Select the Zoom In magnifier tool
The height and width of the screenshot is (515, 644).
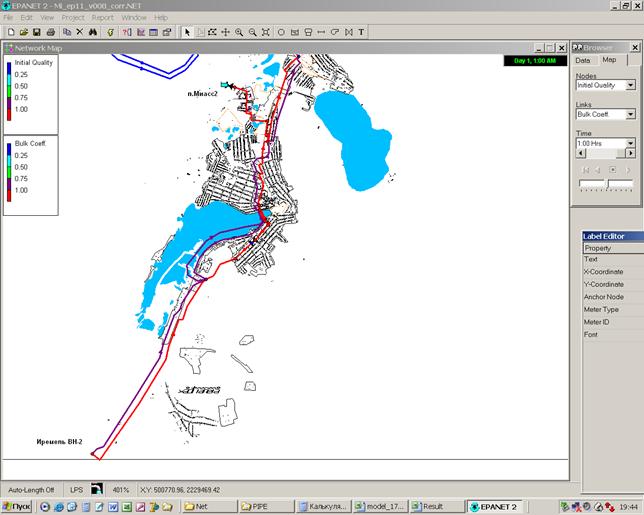(x=239, y=32)
